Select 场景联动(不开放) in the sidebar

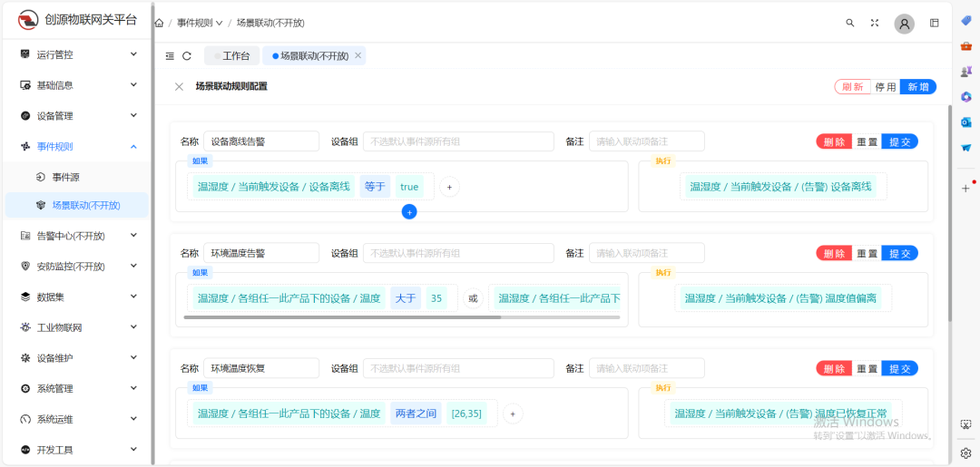pyautogui.click(x=77, y=205)
